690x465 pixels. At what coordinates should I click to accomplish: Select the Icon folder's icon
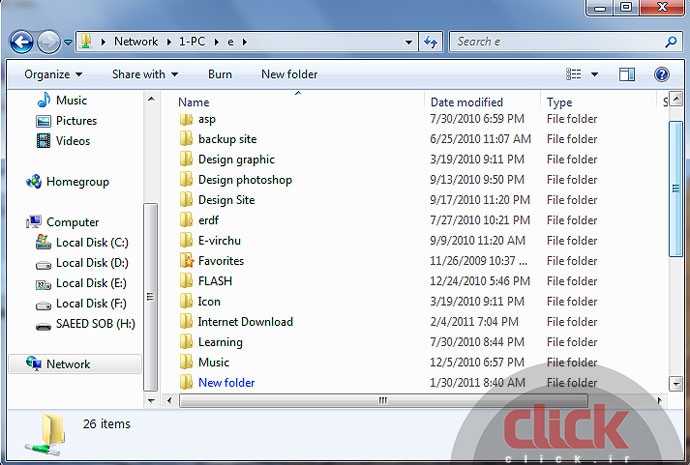[186, 301]
